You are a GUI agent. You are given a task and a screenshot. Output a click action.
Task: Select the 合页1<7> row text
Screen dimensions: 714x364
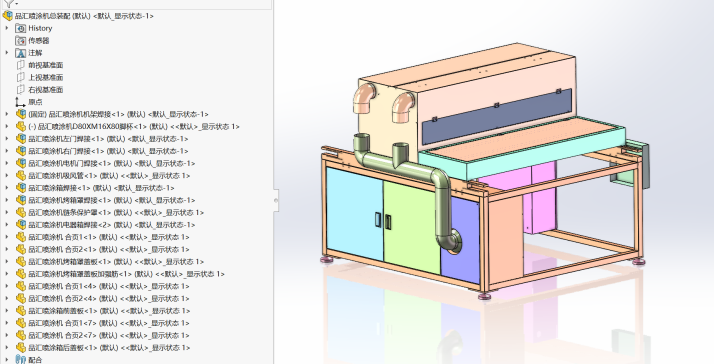point(109,323)
